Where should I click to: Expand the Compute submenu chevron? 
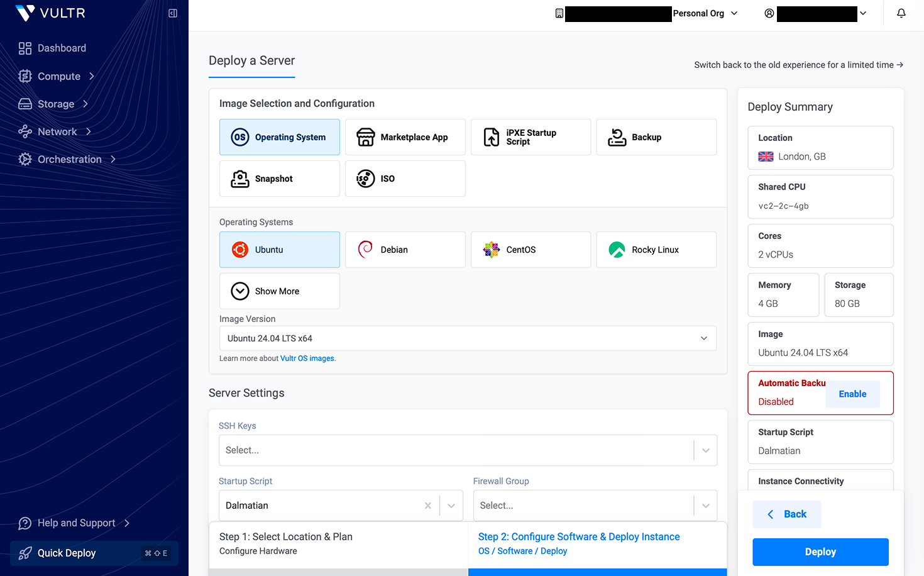tap(92, 76)
